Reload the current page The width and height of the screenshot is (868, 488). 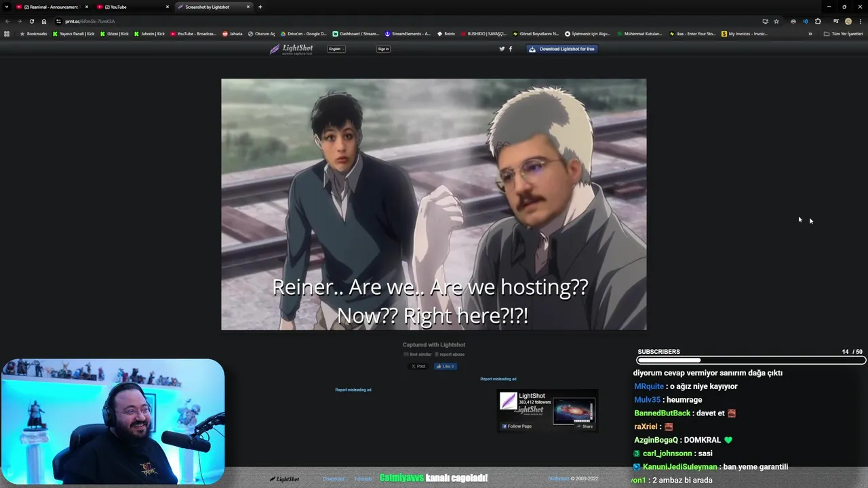pos(31,21)
